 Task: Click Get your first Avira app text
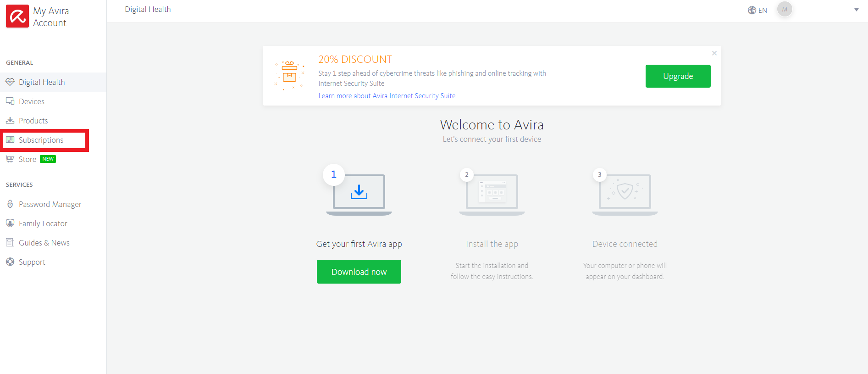coord(359,244)
